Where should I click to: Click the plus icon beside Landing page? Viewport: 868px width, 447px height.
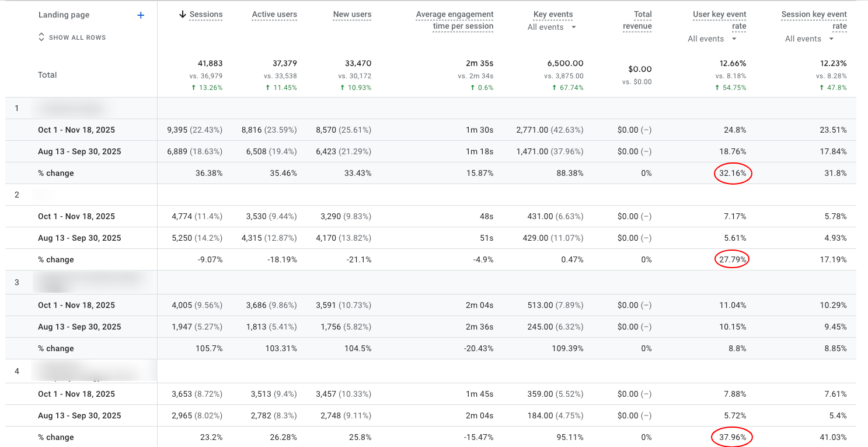[x=141, y=15]
